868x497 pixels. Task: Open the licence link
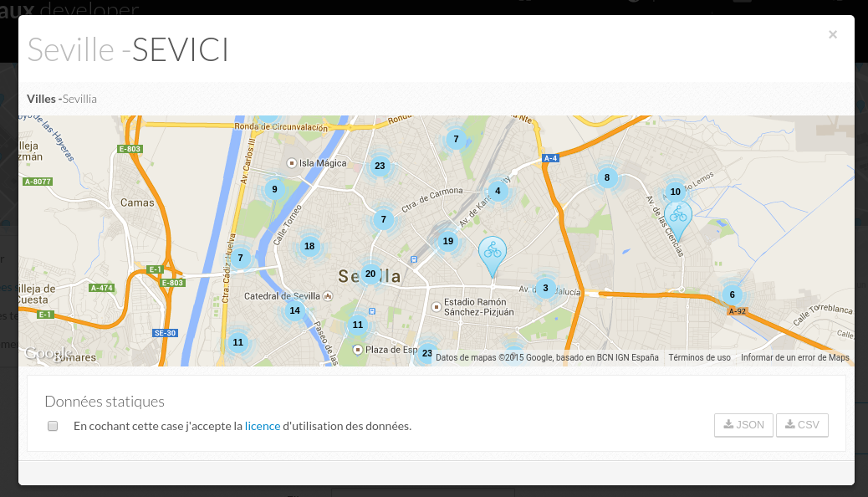coord(263,426)
